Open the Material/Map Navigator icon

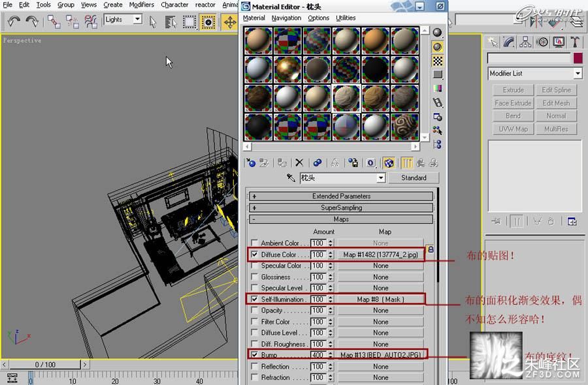click(x=437, y=144)
